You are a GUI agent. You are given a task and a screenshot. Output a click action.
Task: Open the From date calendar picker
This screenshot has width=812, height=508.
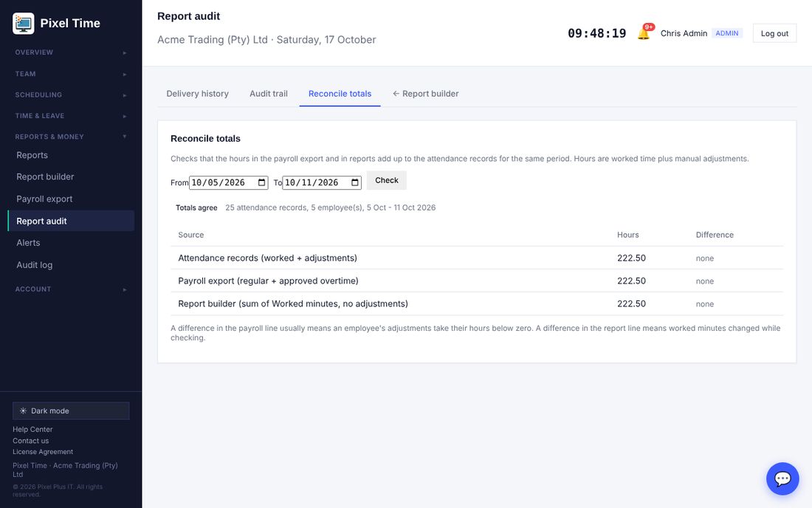click(261, 182)
